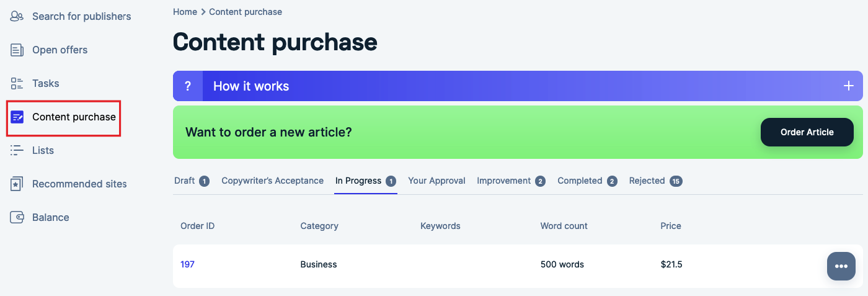Switch to the Draft tab

[192, 181]
